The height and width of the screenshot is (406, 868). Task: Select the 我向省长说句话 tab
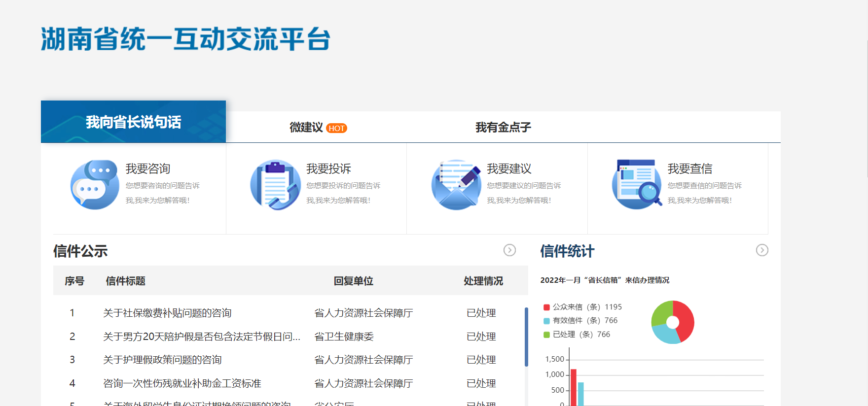[133, 122]
